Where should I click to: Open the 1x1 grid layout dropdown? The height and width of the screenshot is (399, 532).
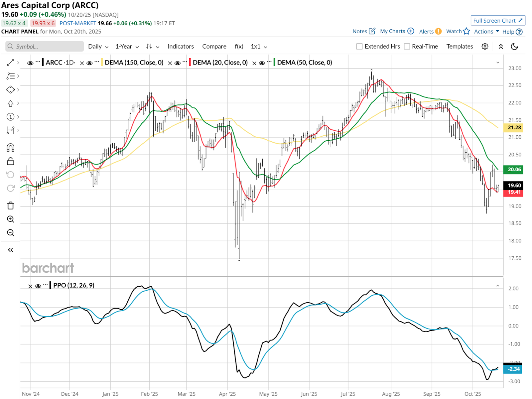[x=259, y=47]
